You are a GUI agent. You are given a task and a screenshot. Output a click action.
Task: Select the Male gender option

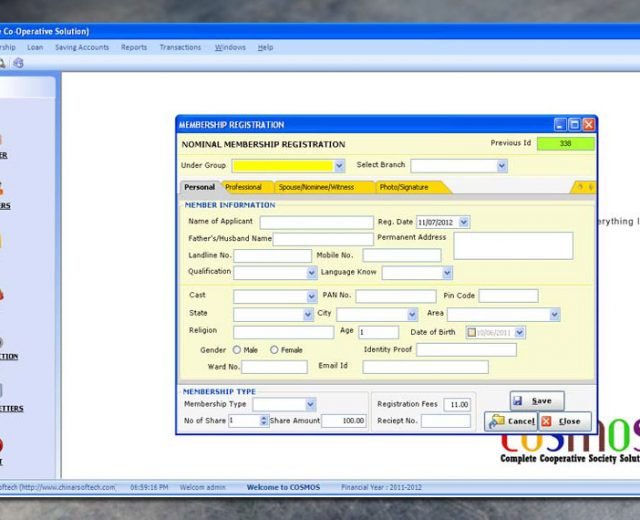tap(237, 350)
